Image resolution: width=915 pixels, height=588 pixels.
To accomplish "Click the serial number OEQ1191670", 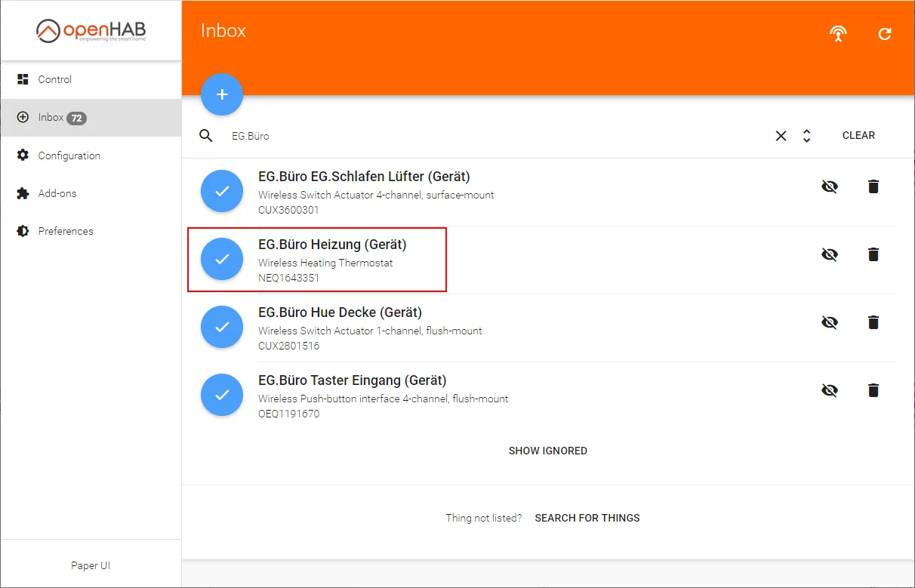I will 288,414.
